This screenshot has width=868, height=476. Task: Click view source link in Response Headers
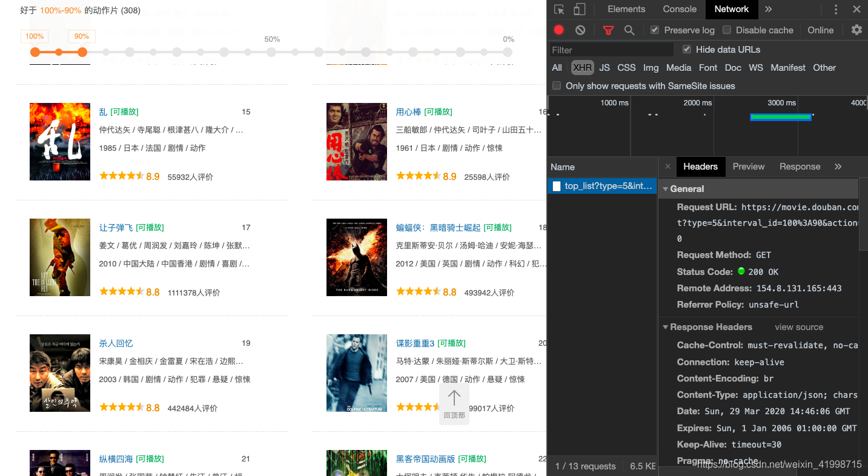point(799,327)
